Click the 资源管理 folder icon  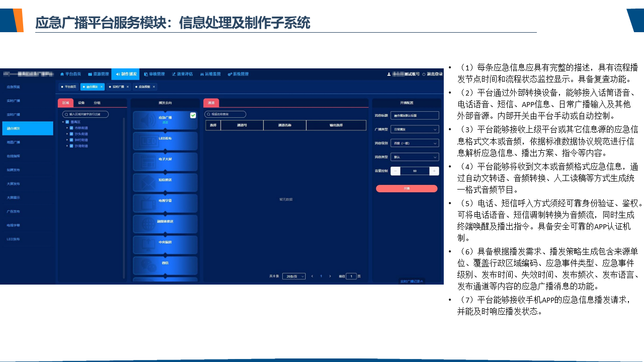(90, 74)
